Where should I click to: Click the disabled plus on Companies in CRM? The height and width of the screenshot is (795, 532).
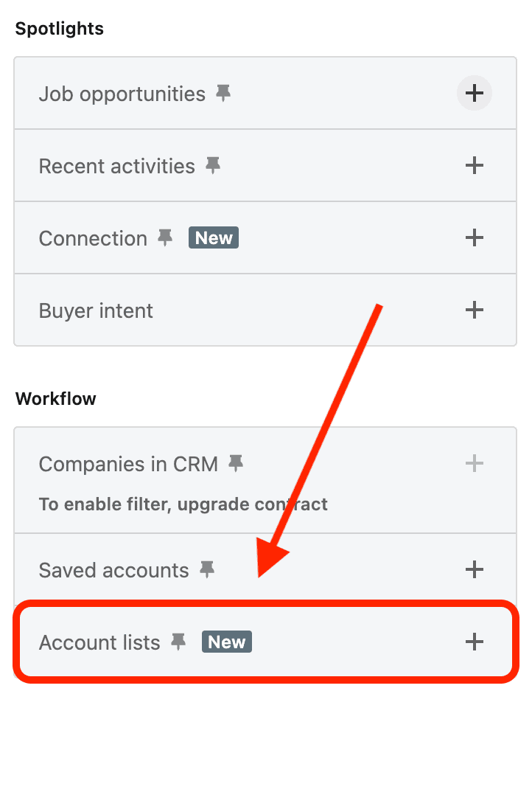(x=475, y=464)
